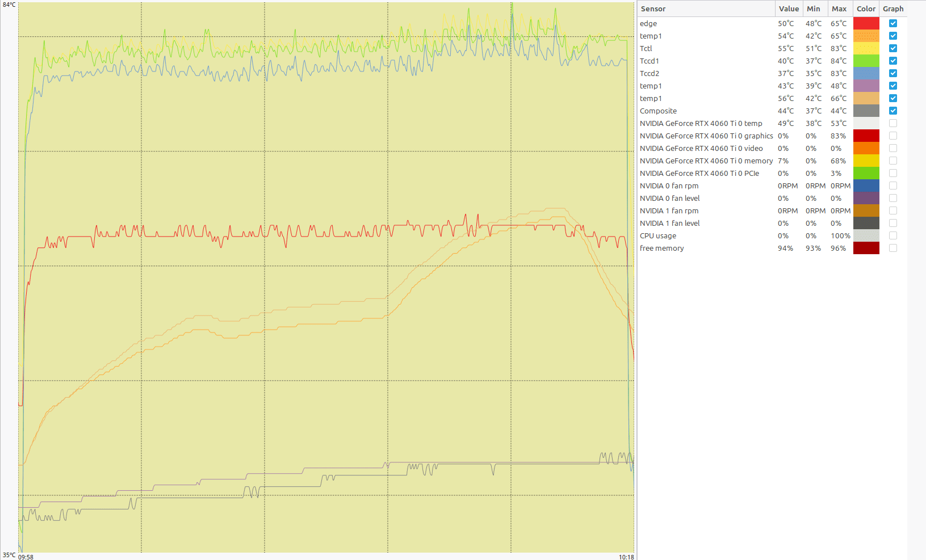The height and width of the screenshot is (560, 926).
Task: Change the free memory color swatch
Action: point(866,248)
